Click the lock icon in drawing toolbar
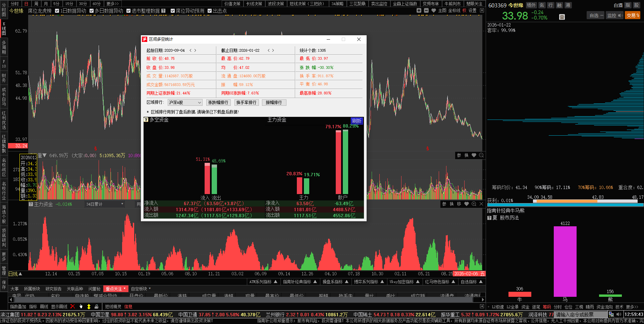 97,307
